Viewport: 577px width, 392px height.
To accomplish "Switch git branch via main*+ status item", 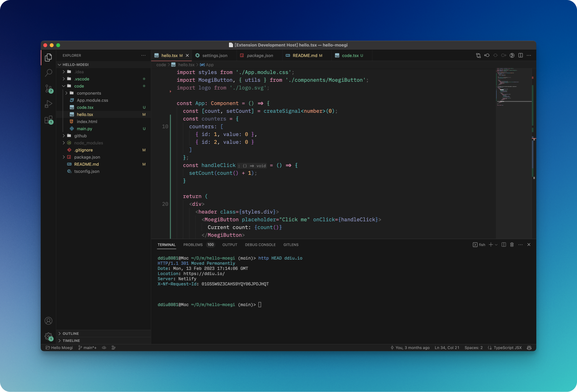I will click(x=88, y=348).
